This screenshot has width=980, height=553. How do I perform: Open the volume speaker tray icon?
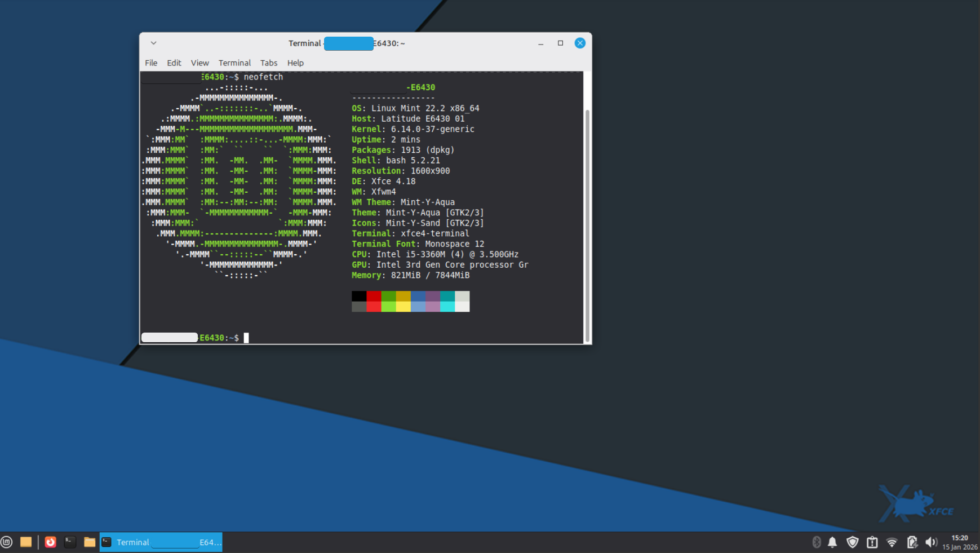[x=931, y=542]
